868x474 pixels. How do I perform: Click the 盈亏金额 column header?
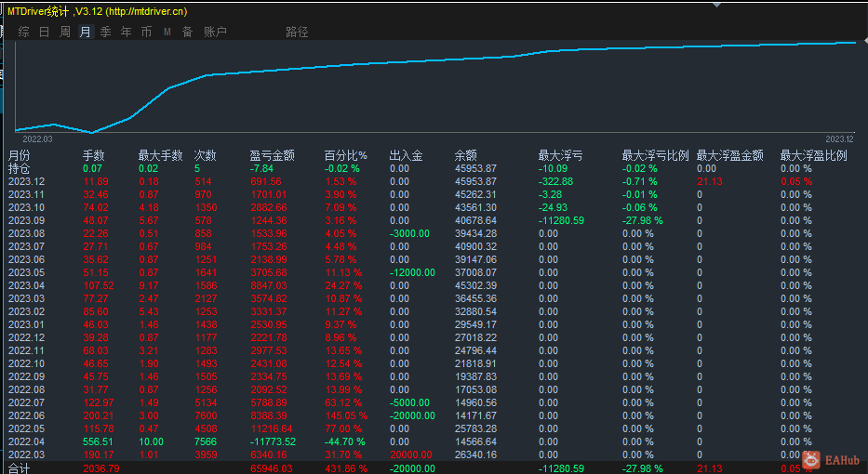272,156
